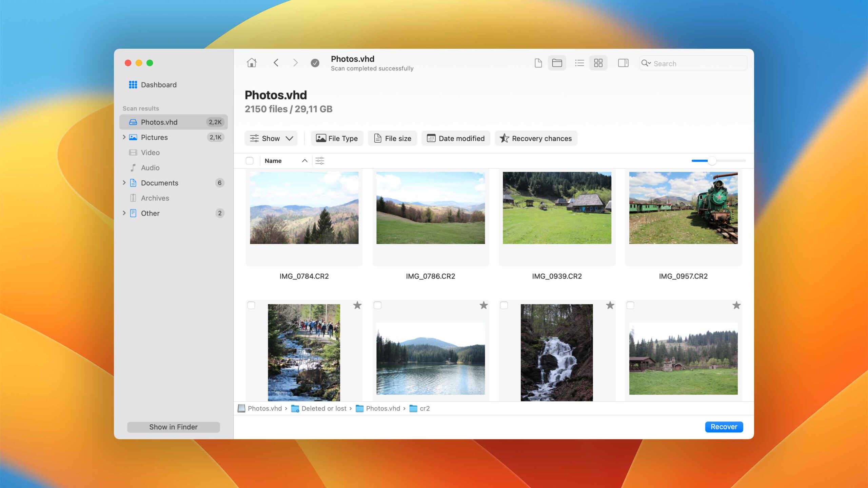This screenshot has height=488, width=868.
Task: Tick checkbox on the lake photo
Action: pyautogui.click(x=377, y=305)
